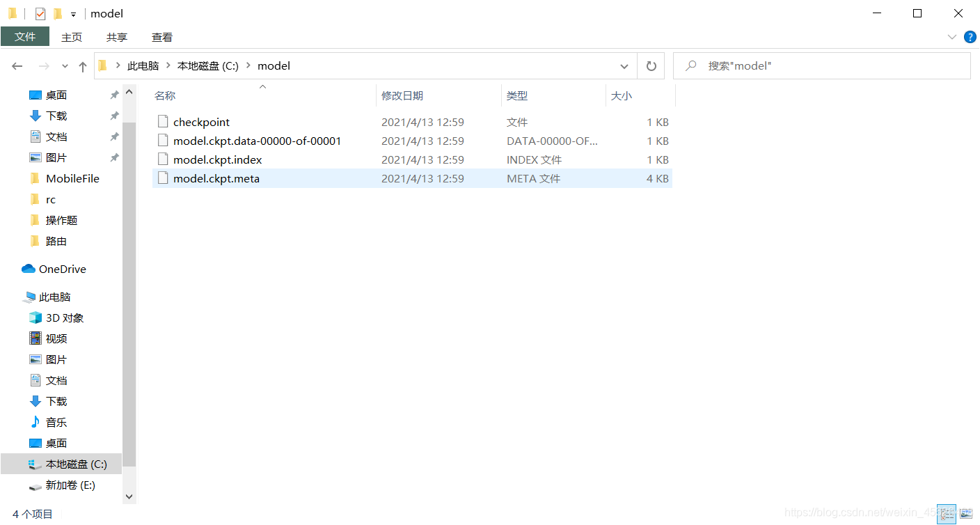Click the 此电脑 breadcrumb in address bar
Screen dimensions: 980x525
[143, 66]
